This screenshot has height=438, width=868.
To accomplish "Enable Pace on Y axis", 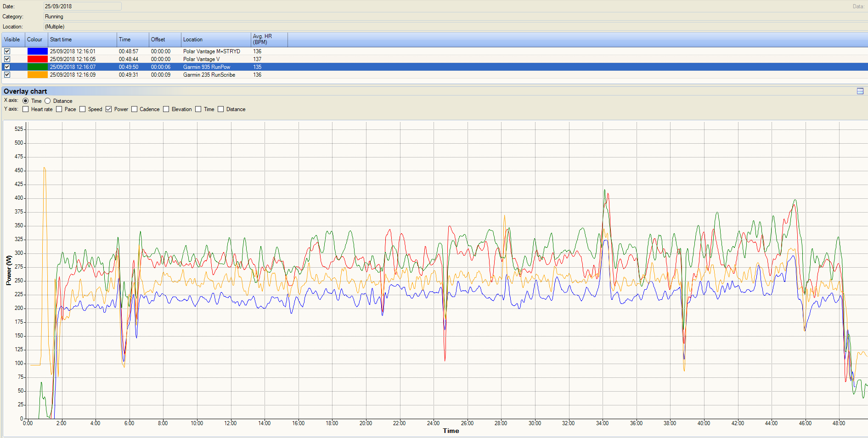I will coord(59,109).
